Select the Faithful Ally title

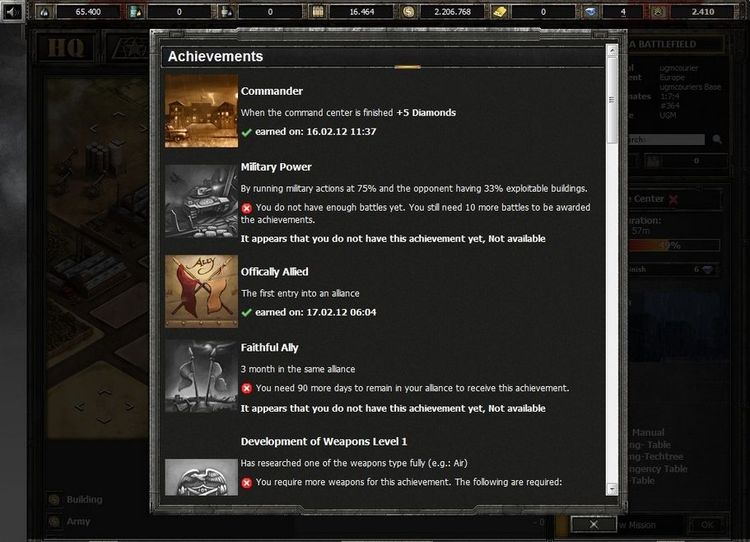[x=269, y=348]
